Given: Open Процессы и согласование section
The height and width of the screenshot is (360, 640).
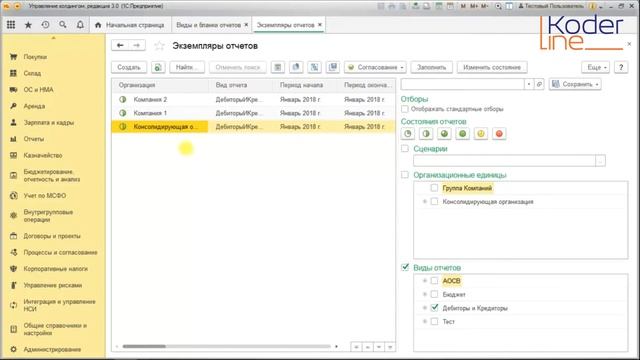Looking at the screenshot, I should click(x=60, y=252).
